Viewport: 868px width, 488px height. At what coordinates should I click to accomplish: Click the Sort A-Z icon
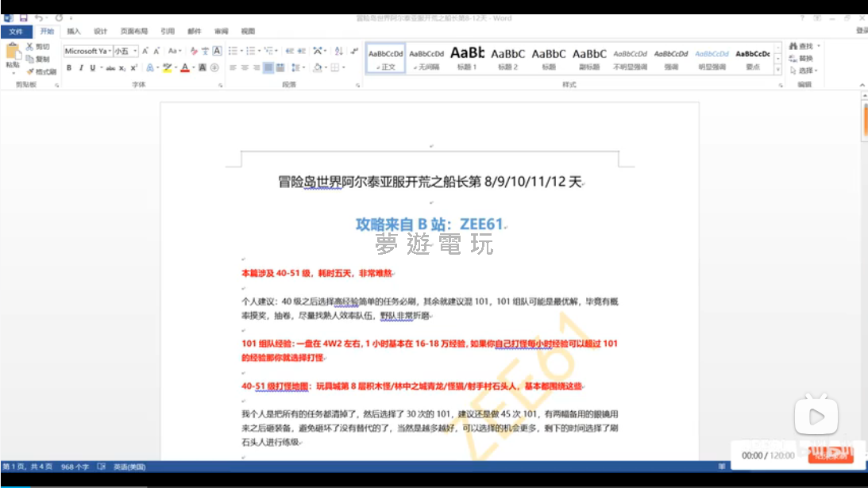339,51
